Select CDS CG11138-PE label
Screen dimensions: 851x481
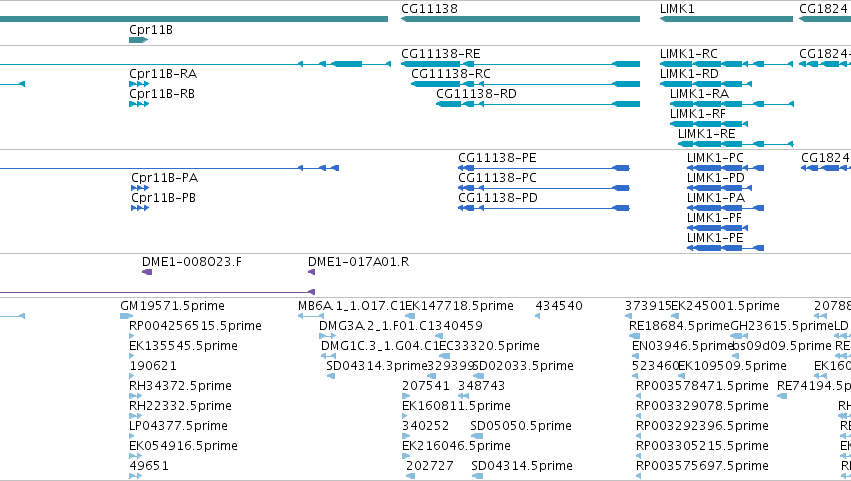coord(497,158)
